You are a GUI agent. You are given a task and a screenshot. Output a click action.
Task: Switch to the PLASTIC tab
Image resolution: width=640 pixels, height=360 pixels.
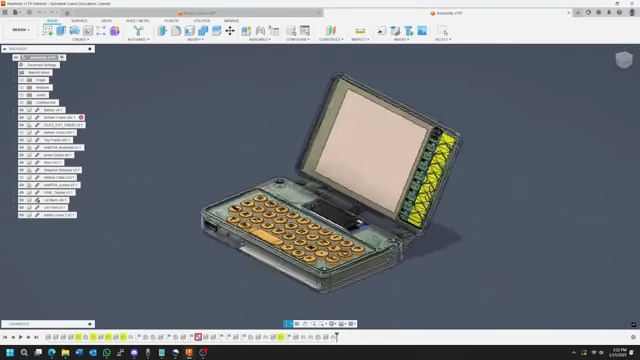tap(172, 21)
